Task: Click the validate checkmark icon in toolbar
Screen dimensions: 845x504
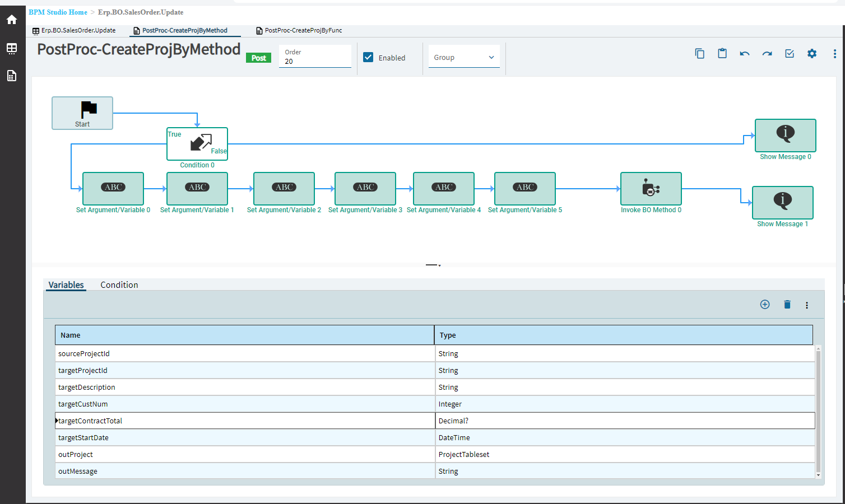Action: point(790,54)
